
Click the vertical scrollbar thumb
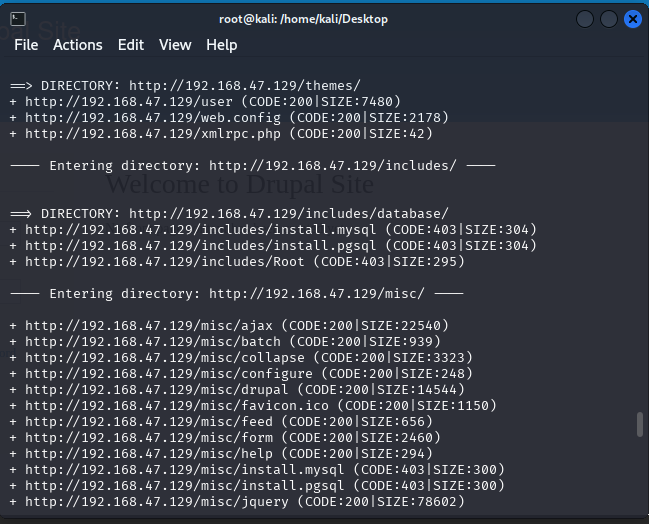[x=640, y=424]
